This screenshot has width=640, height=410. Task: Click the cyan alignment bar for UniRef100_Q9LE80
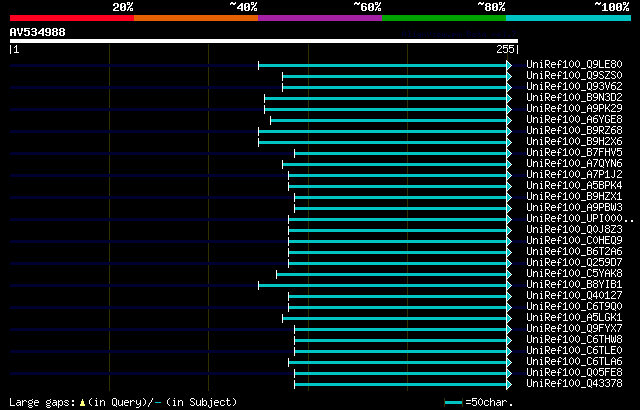coord(382,66)
